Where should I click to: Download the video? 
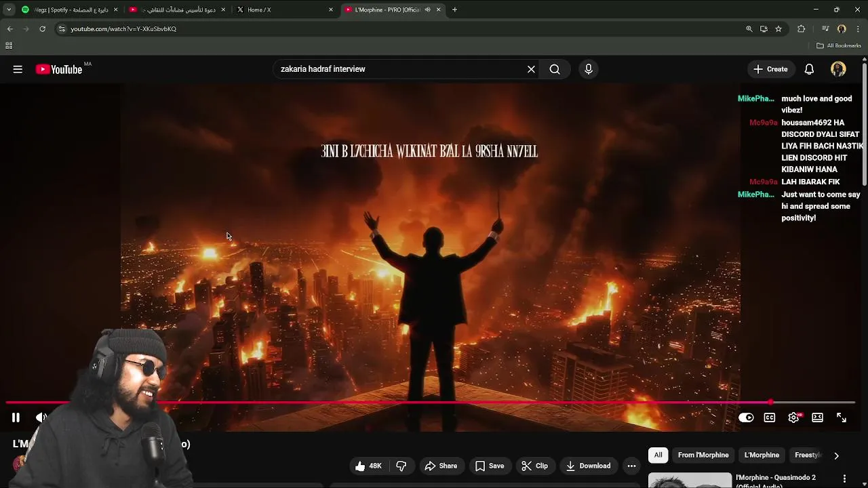coord(588,466)
